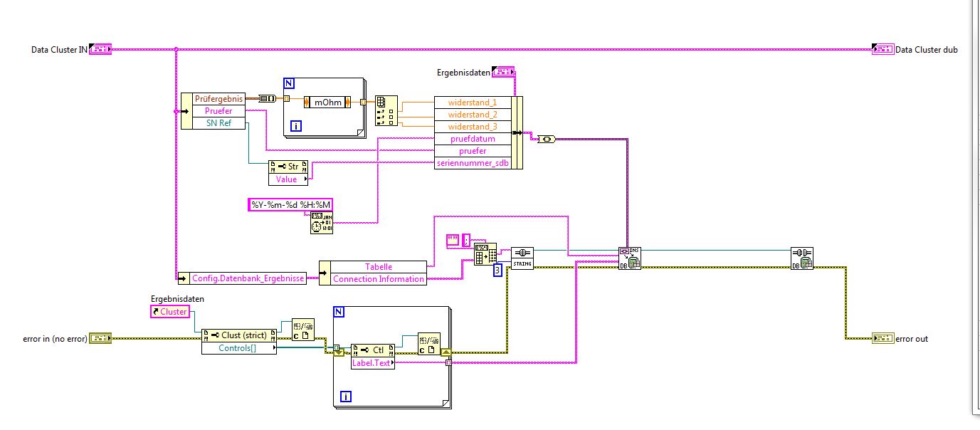Viewport: 980px width, 430px height.
Task: Select the error in (no error) terminal
Action: pyautogui.click(x=100, y=339)
